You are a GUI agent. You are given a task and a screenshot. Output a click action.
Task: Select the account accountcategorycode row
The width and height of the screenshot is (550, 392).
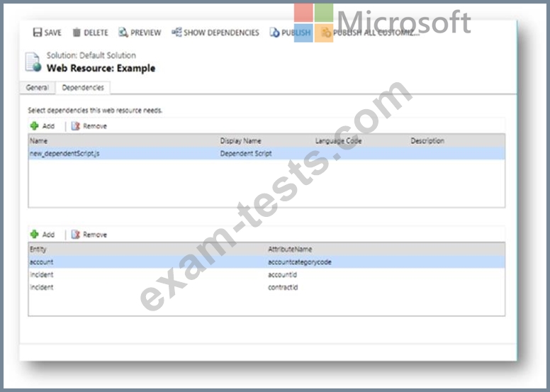[266, 262]
